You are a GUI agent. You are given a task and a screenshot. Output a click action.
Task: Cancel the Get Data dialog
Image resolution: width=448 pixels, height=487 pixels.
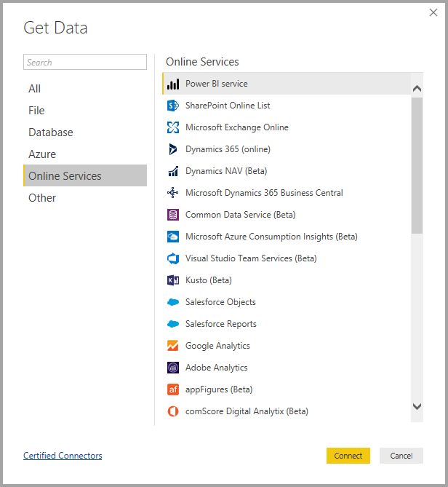click(x=401, y=456)
